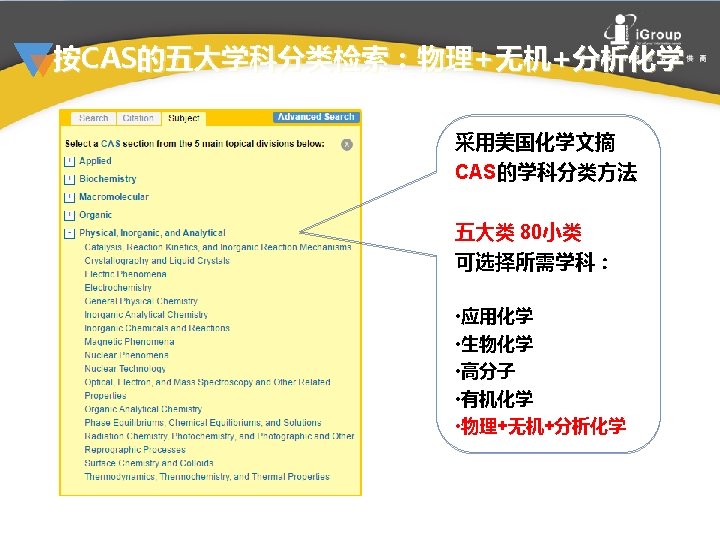The height and width of the screenshot is (540, 720).
Task: Open Magnetic Phenomena section
Action: point(129,342)
